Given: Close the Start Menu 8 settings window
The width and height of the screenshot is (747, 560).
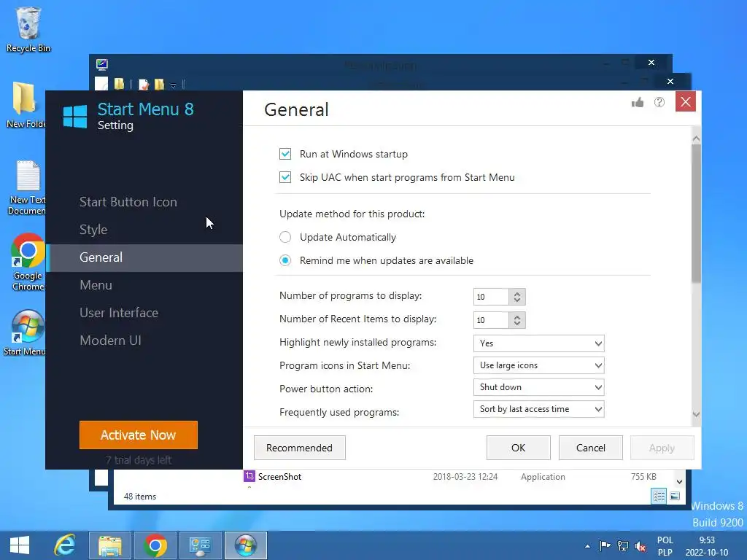Looking at the screenshot, I should click(686, 101).
